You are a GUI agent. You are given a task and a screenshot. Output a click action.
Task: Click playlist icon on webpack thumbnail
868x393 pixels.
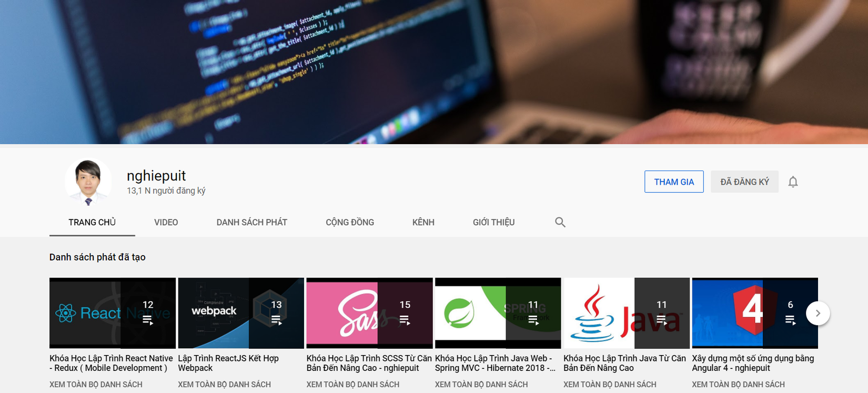tap(276, 320)
